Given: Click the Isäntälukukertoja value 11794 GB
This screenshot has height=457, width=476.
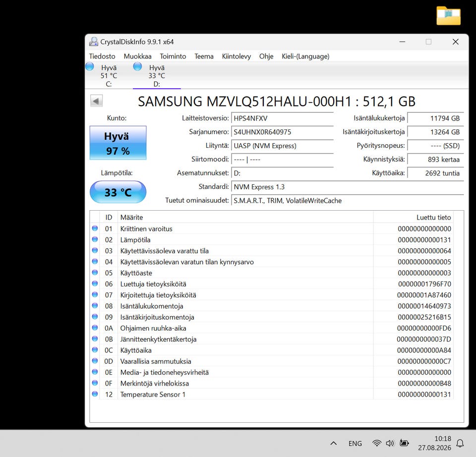Looking at the screenshot, I should (435, 118).
